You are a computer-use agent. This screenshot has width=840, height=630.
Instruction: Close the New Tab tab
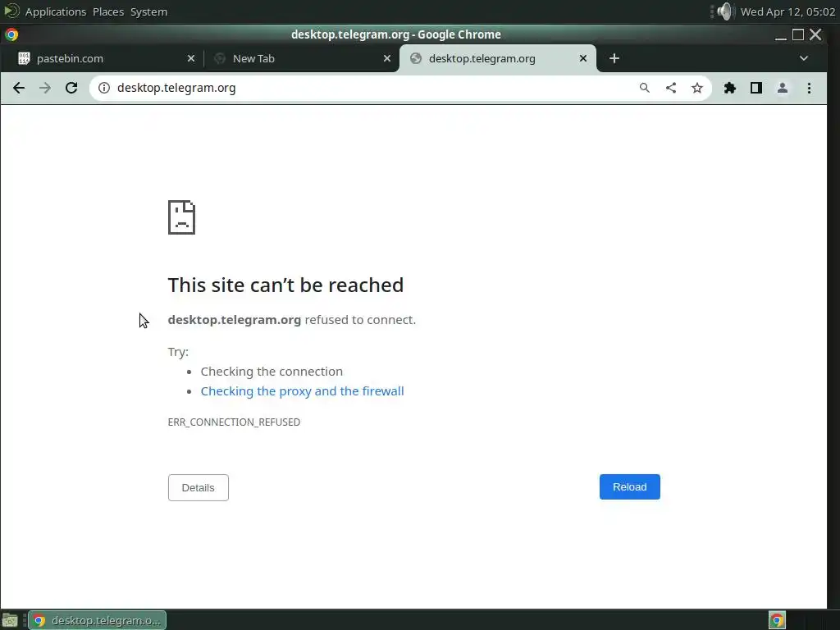[x=387, y=58]
